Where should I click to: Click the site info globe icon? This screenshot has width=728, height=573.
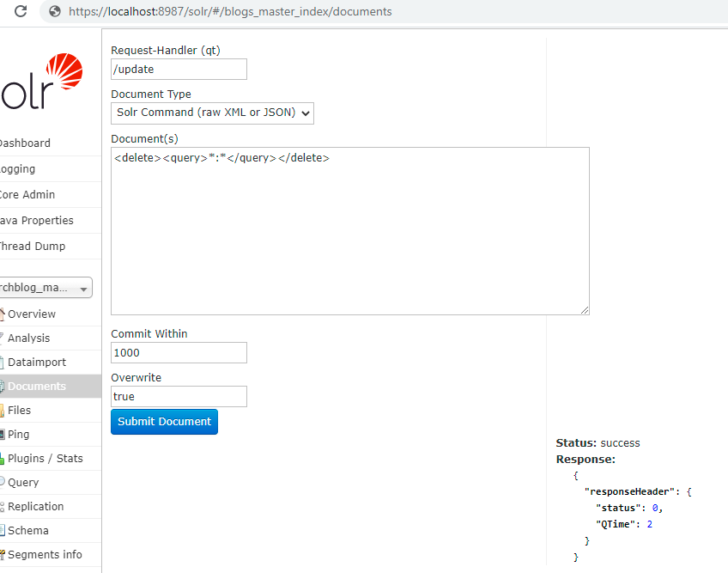tap(55, 11)
